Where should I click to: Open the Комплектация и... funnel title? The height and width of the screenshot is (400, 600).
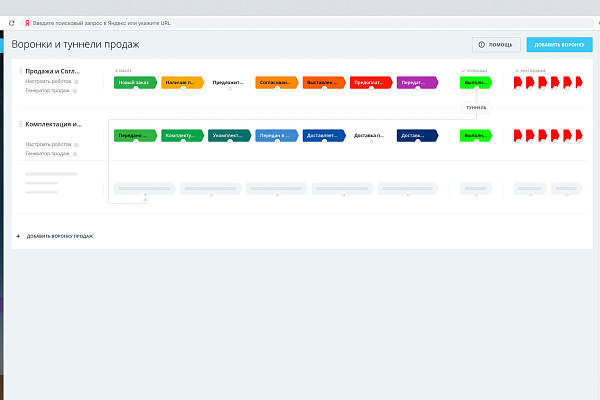(54, 124)
